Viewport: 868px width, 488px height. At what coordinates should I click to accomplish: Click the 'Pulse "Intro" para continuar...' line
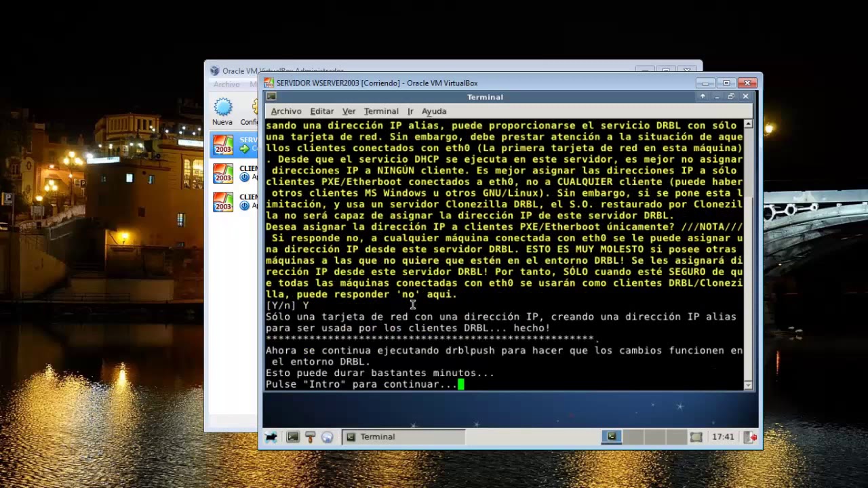tap(361, 384)
